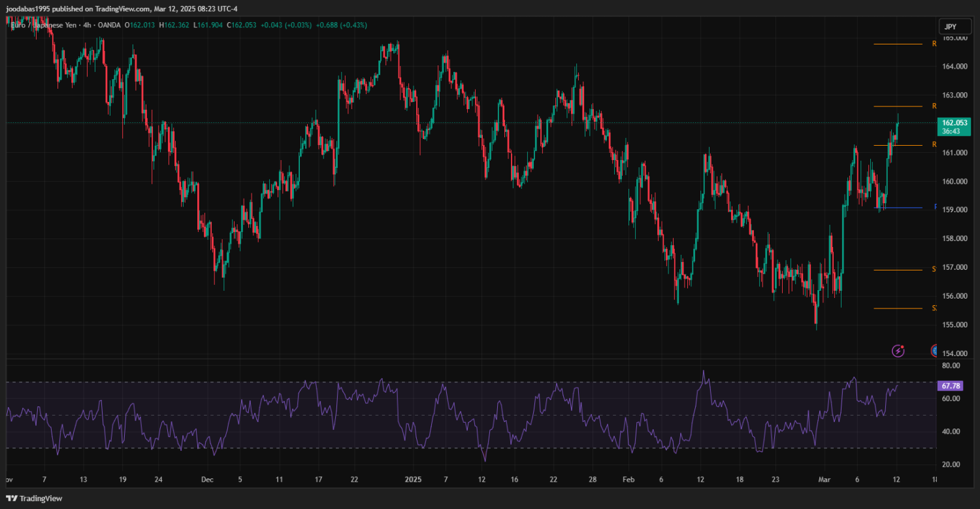This screenshot has height=509, width=980.
Task: Click the RSI value label 67.78
Action: point(949,386)
